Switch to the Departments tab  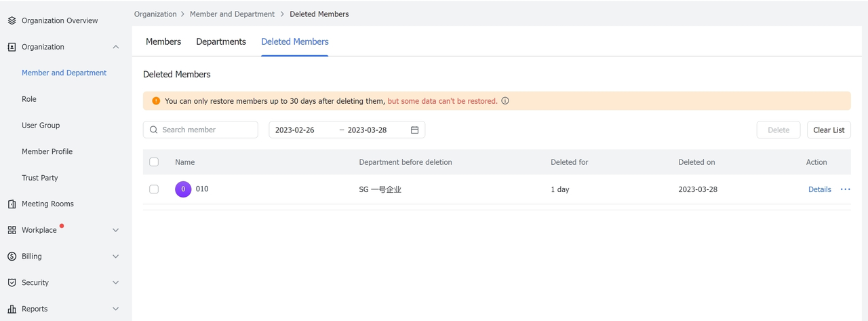pyautogui.click(x=221, y=41)
